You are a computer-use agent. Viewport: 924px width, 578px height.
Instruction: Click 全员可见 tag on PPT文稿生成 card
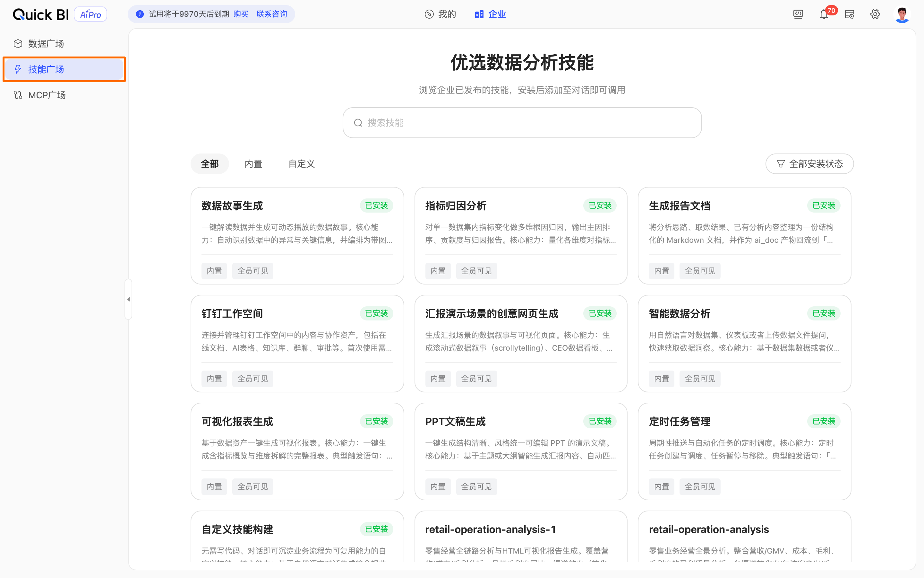click(x=476, y=486)
